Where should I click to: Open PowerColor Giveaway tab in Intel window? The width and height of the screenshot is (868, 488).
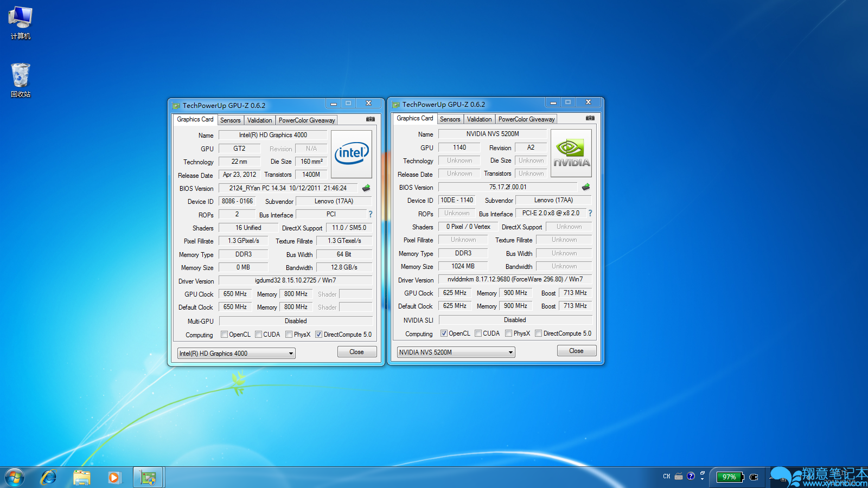[x=307, y=120]
